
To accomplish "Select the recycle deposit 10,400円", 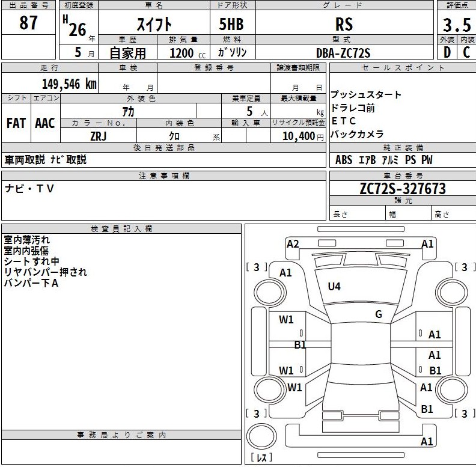I will point(303,136).
